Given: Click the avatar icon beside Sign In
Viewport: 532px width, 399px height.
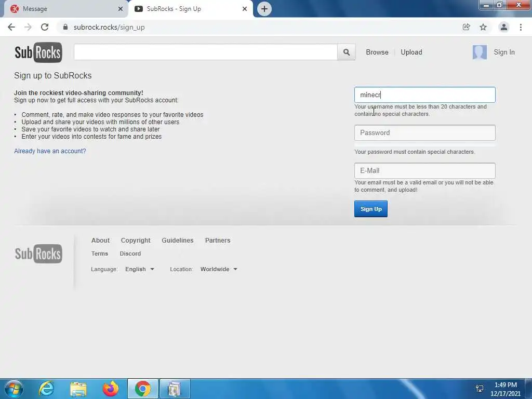Looking at the screenshot, I should pyautogui.click(x=480, y=52).
